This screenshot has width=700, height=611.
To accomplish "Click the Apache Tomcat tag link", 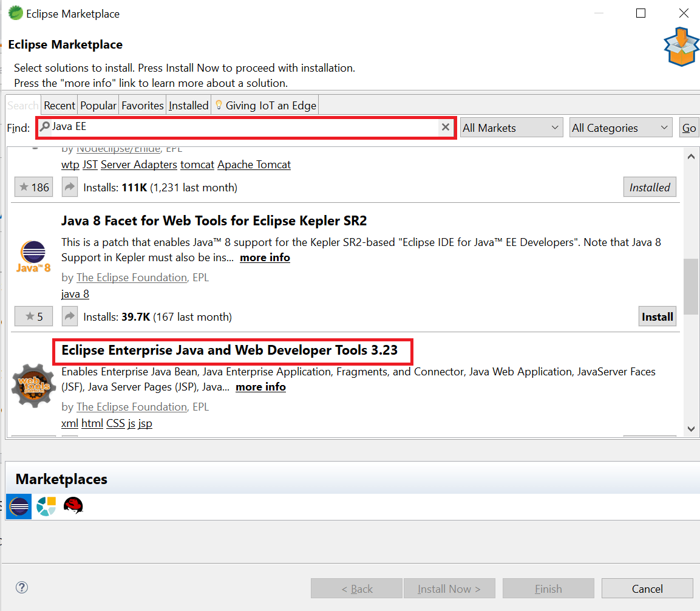I will (x=254, y=165).
